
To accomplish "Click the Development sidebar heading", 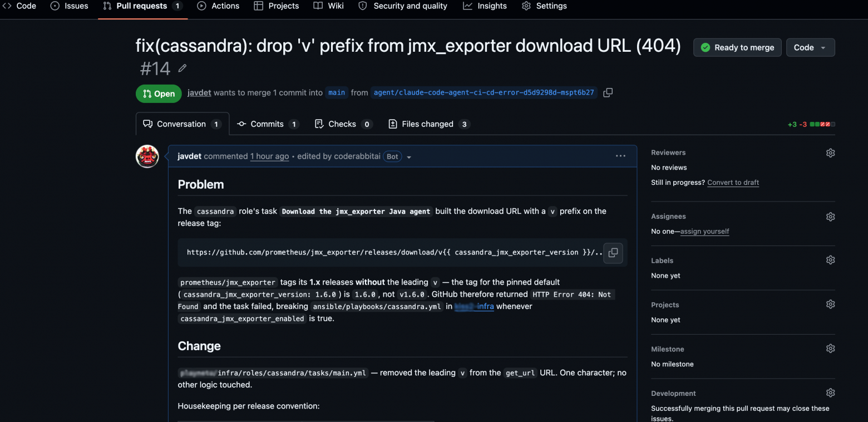I will 673,394.
